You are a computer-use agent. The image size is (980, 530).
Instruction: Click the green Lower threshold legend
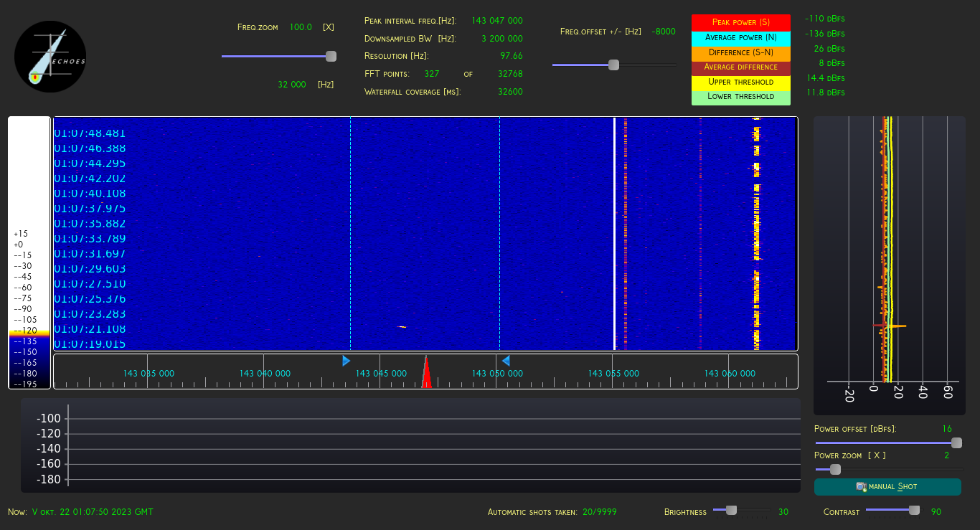[x=740, y=97]
